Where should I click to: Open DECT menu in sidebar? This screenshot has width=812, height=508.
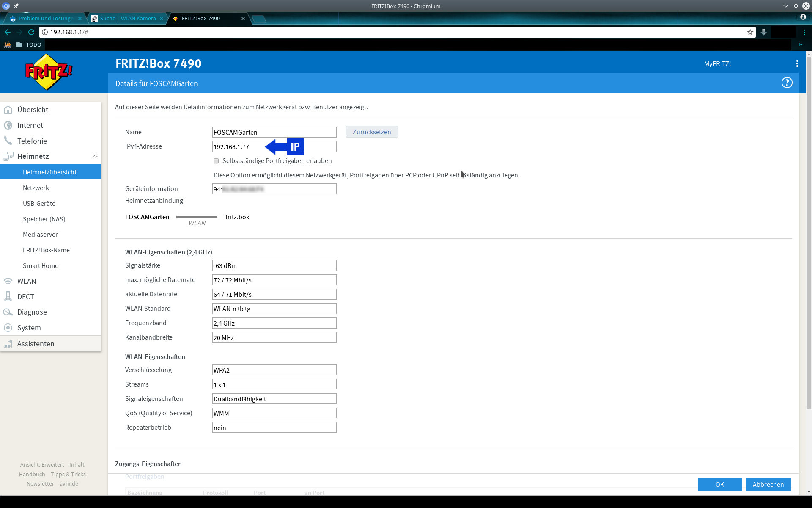point(51,297)
